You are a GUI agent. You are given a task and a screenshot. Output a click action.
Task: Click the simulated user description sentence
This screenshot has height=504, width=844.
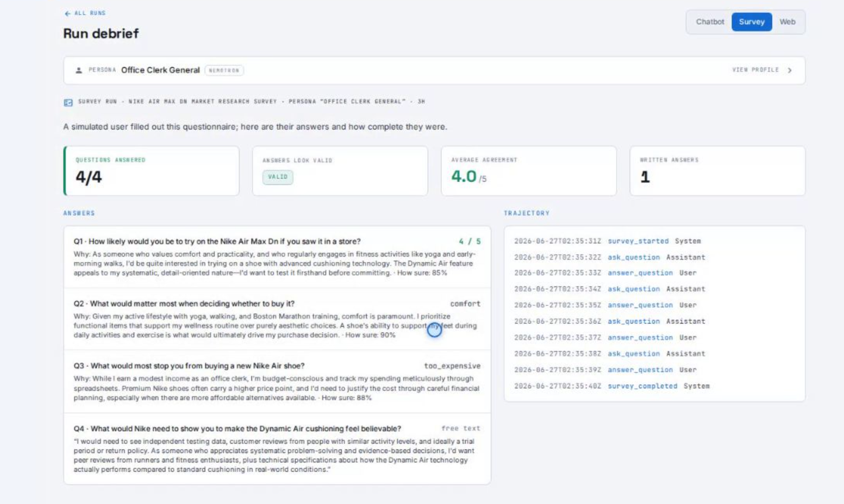(255, 127)
